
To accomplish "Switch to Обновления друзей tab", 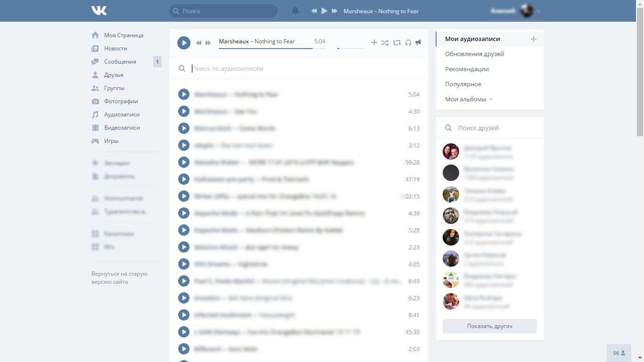I will [x=474, y=54].
